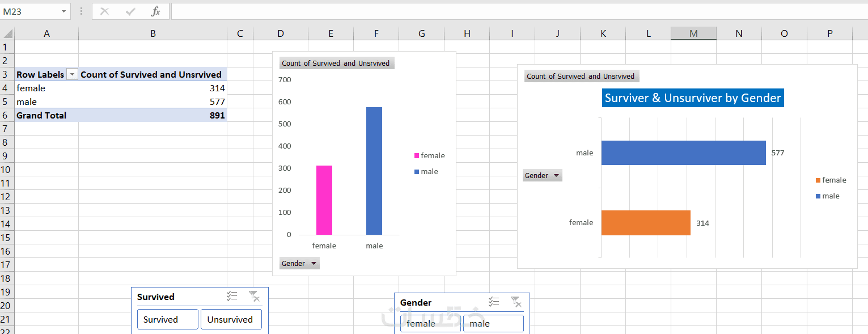
Task: Click Count of Survived button on column chart
Action: (x=336, y=64)
